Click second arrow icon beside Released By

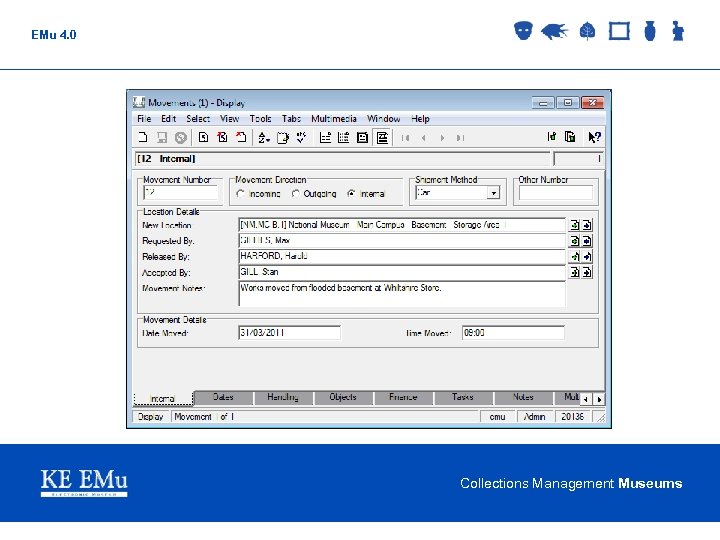coord(587,256)
